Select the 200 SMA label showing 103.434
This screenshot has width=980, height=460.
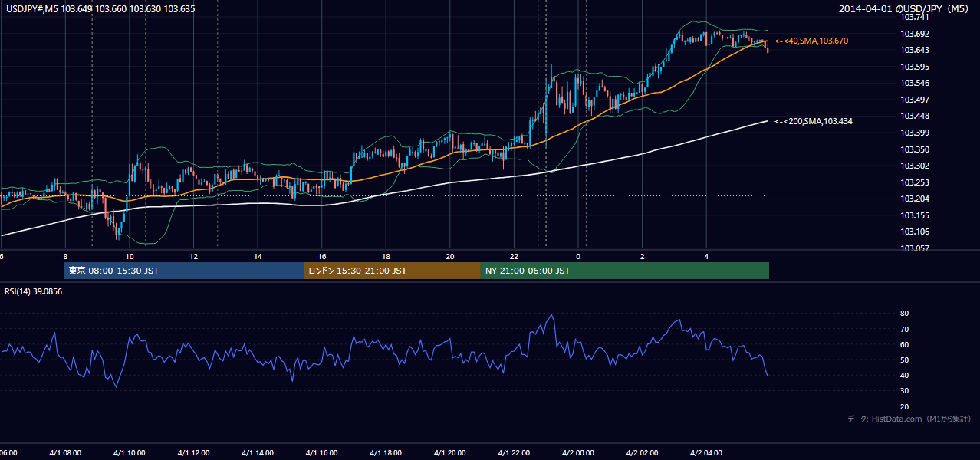(814, 121)
